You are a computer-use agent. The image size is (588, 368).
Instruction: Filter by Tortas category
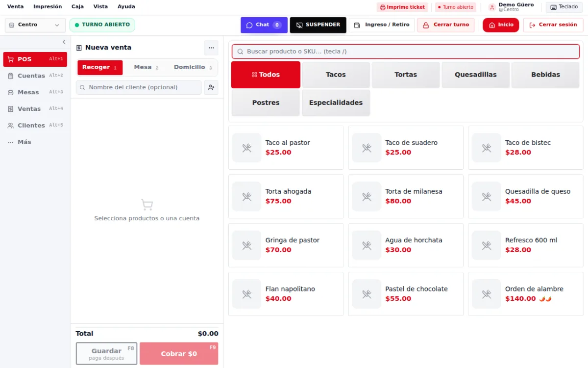406,75
